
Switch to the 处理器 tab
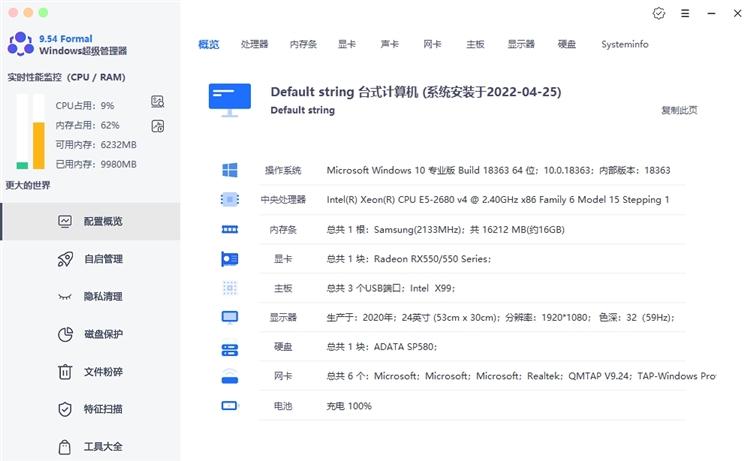(x=254, y=44)
